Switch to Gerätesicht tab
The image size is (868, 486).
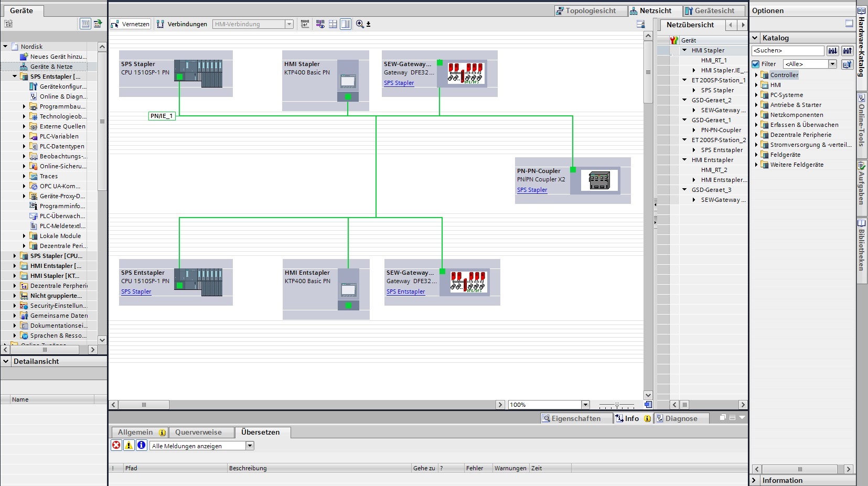714,10
